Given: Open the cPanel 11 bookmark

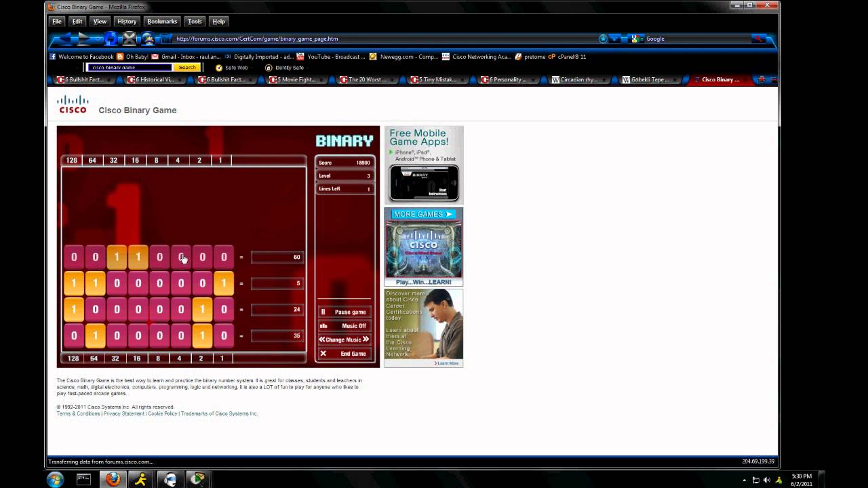Looking at the screenshot, I should [567, 57].
